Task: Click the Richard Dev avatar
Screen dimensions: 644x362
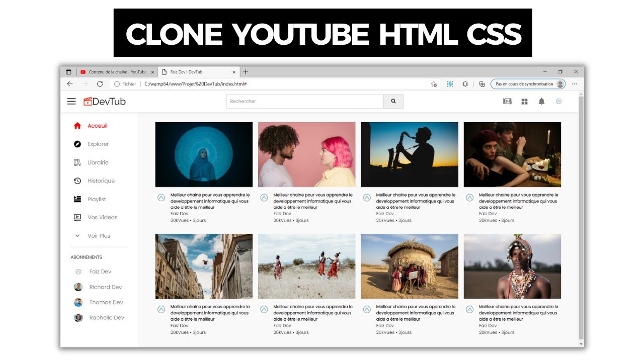Action: pyautogui.click(x=78, y=287)
